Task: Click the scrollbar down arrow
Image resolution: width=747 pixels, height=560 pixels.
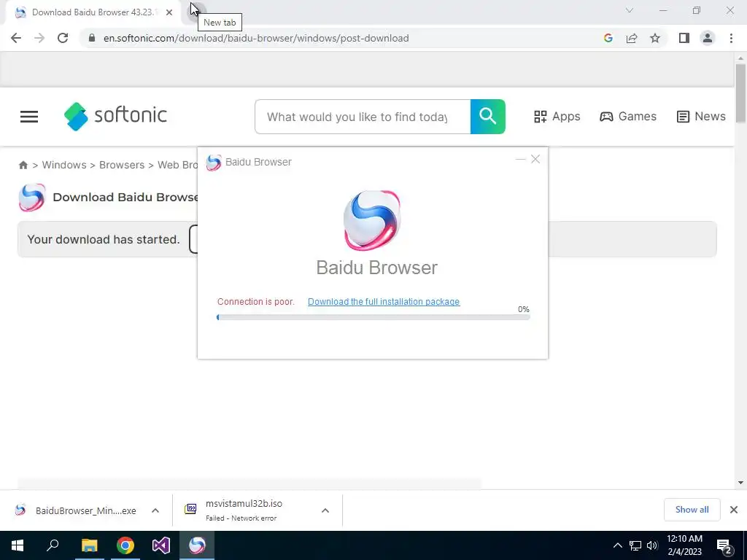Action: [740, 483]
